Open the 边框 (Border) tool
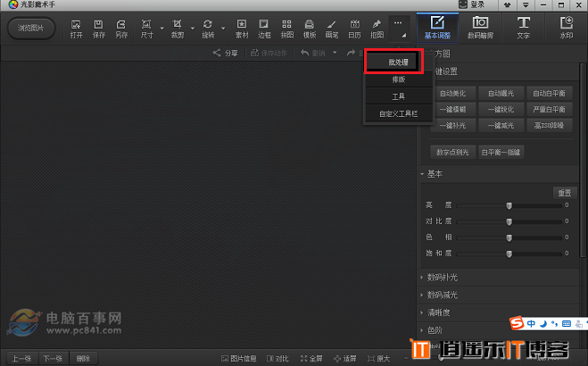 (x=265, y=27)
